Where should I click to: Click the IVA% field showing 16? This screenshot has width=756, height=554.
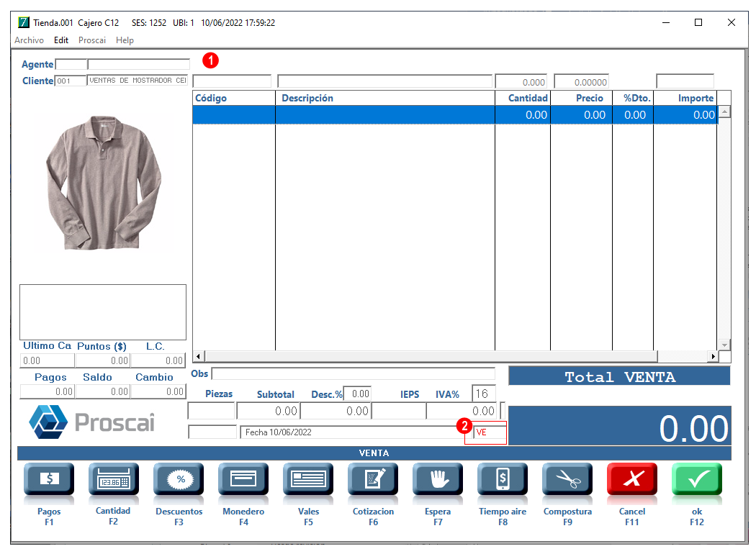484,394
